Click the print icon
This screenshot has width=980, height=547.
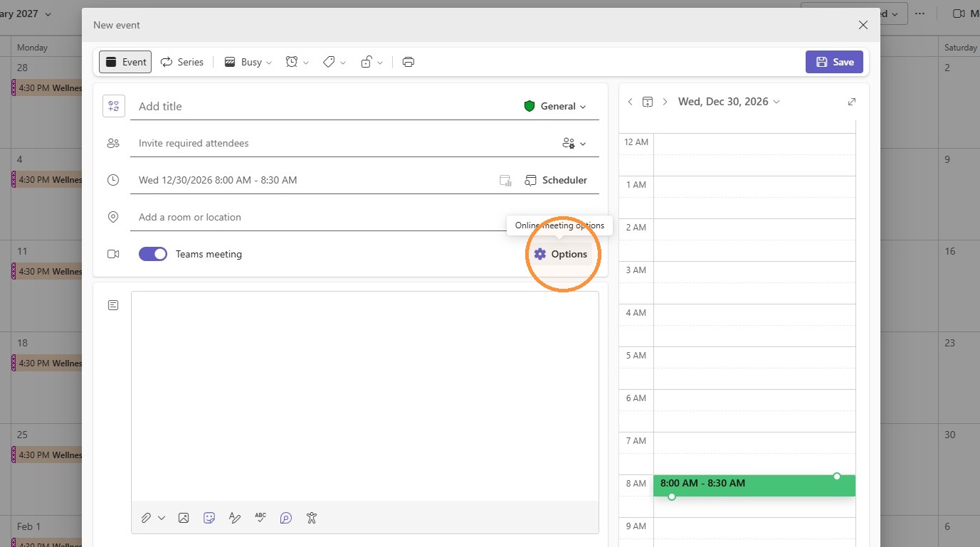[x=408, y=62]
